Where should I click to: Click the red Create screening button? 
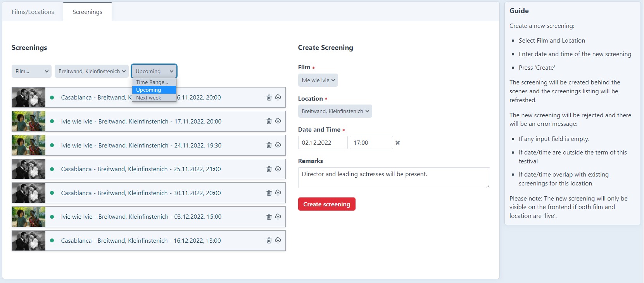pos(327,204)
